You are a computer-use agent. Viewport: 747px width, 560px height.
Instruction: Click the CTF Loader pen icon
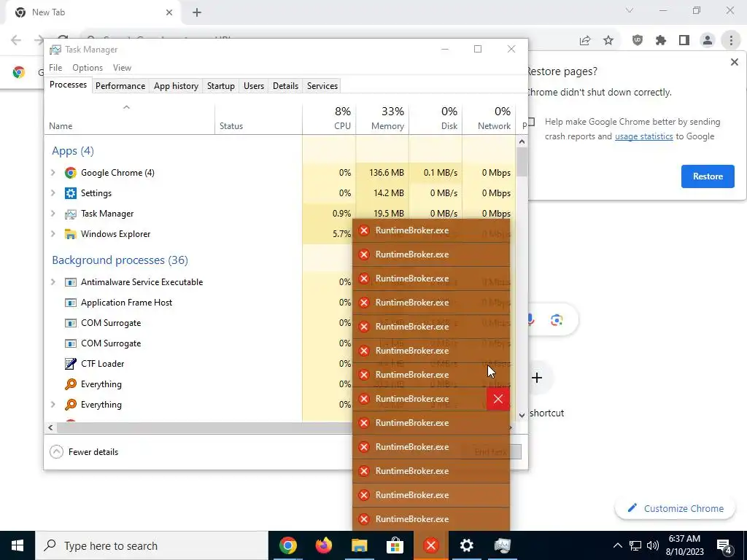(x=71, y=364)
